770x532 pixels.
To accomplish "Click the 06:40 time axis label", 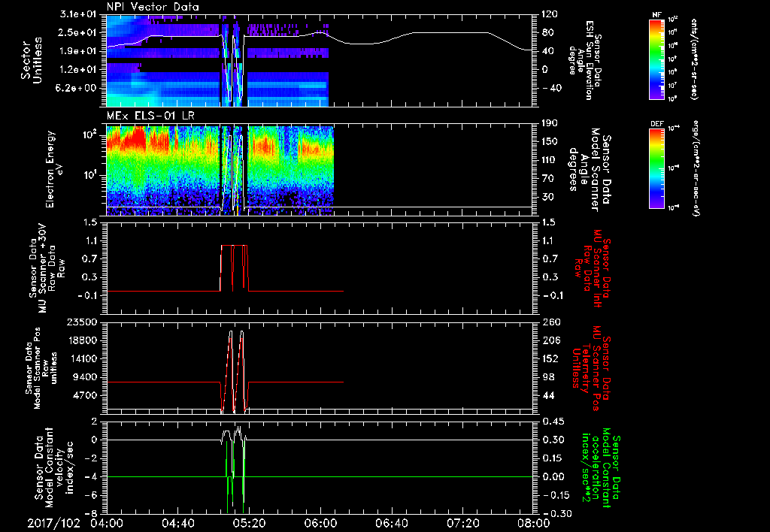I will point(391,523).
